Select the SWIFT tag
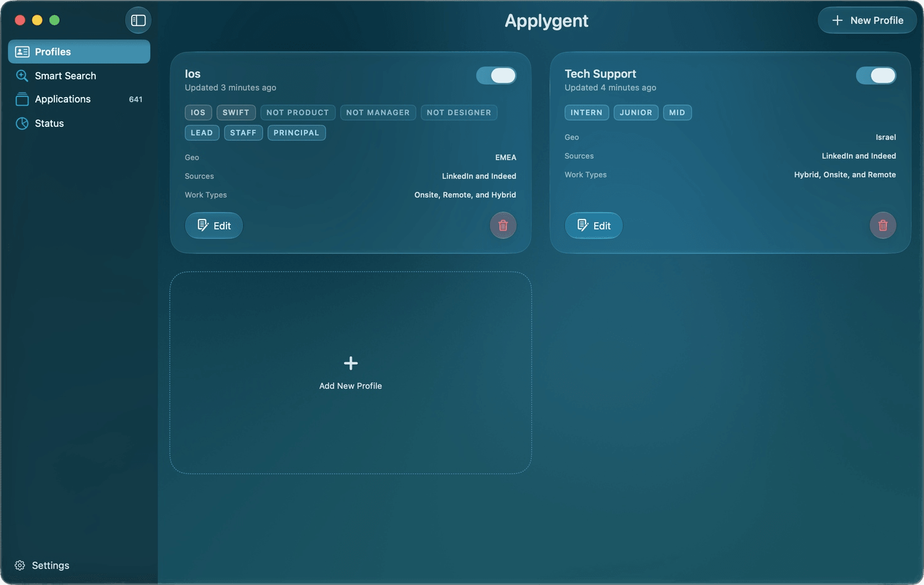The height and width of the screenshot is (585, 924). 236,113
